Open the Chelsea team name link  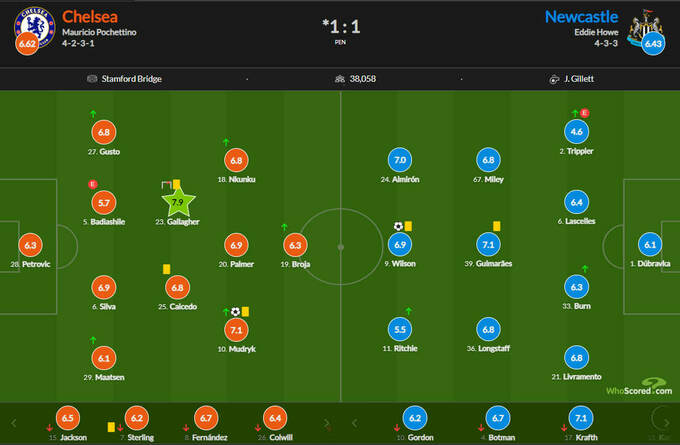[89, 16]
